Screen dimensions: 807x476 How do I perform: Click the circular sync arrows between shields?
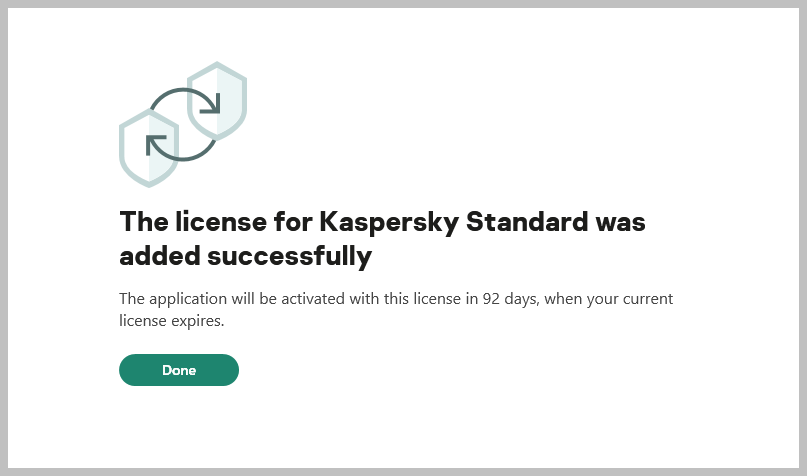point(182,125)
